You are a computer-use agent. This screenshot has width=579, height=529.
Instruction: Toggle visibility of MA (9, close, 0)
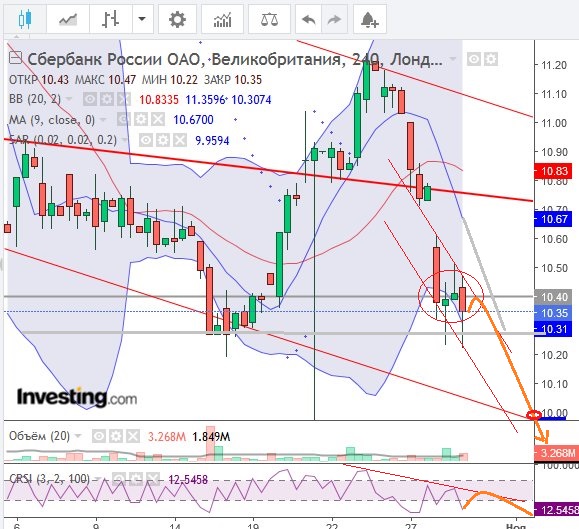point(123,120)
